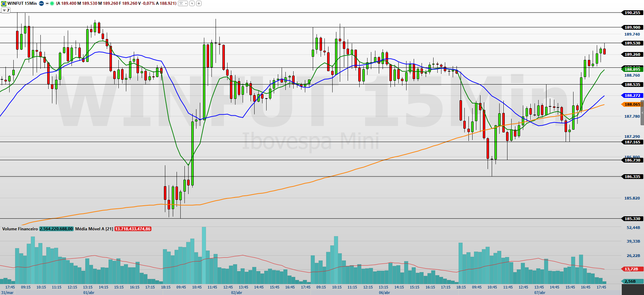Click the green 188.895 moving average tag
This screenshot has height=295, width=644.
click(x=632, y=69)
